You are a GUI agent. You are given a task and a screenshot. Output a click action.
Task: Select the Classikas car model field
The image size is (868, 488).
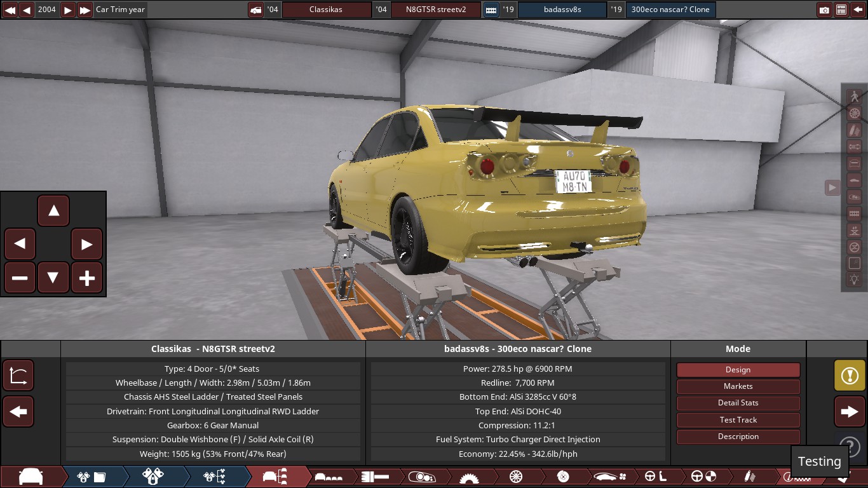coord(326,10)
